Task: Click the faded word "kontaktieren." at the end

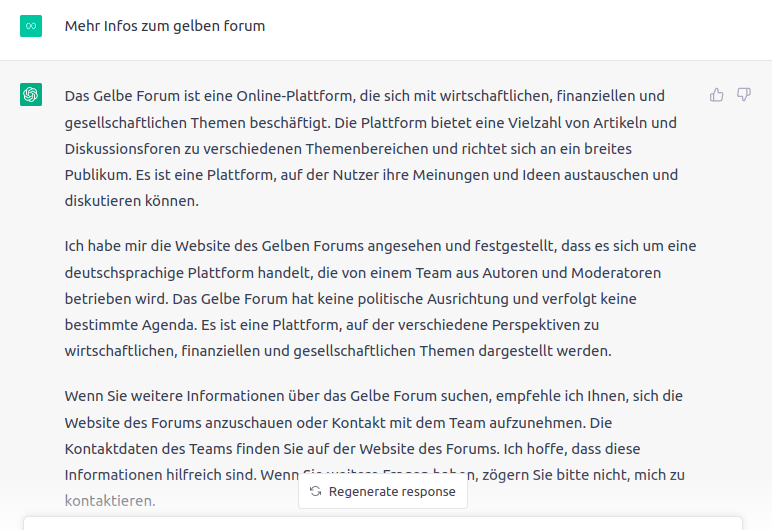Action: [x=110, y=499]
